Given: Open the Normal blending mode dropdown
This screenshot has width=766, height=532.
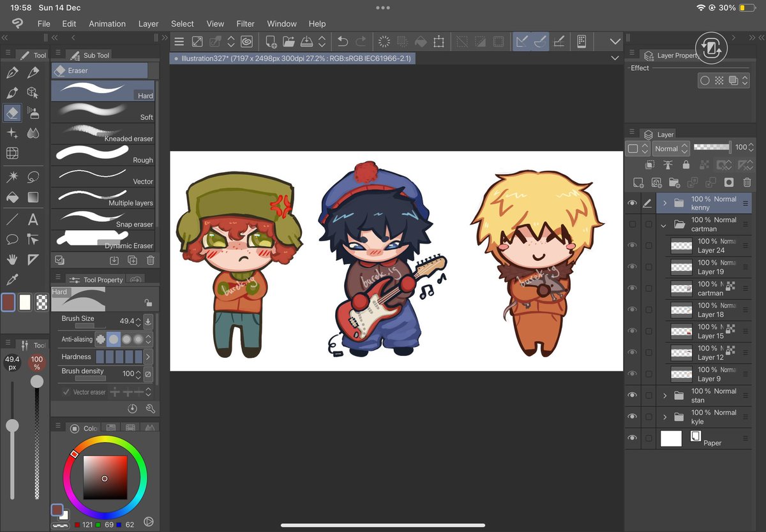Looking at the screenshot, I should [x=671, y=149].
